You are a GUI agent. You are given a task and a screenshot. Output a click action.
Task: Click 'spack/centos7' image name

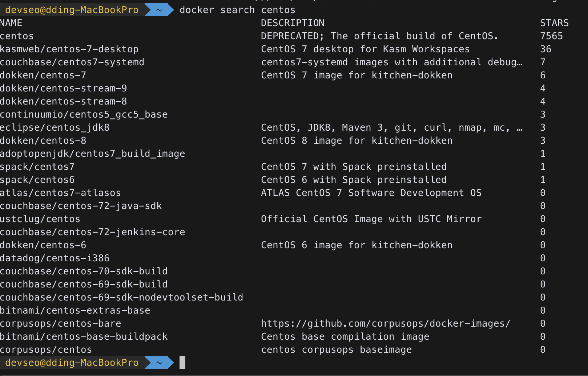37,167
